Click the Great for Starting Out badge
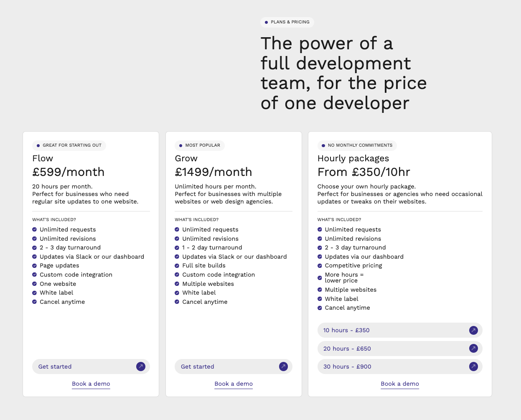Viewport: 521px width, 420px height. pyautogui.click(x=69, y=145)
